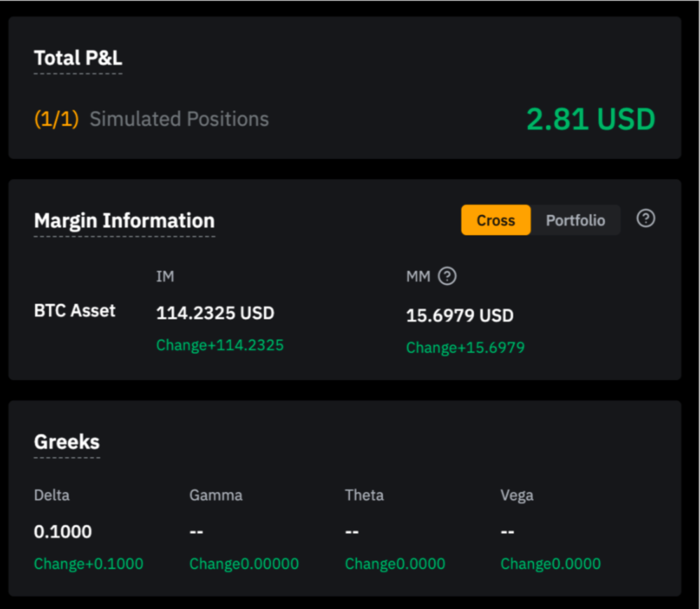This screenshot has height=609, width=700.
Task: Toggle the Simulated Positions selector
Action: [178, 119]
